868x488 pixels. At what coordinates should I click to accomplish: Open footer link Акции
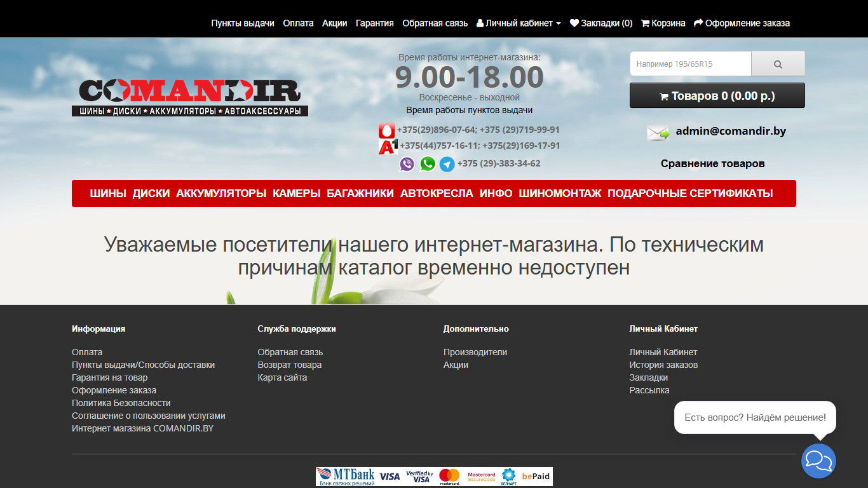[x=456, y=365]
